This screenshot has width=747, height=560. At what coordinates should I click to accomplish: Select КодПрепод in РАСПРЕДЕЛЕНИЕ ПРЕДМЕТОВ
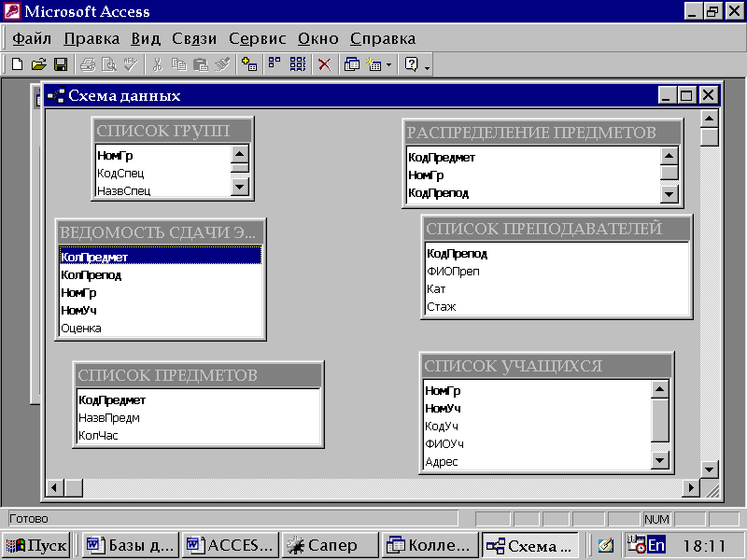[x=533, y=193]
